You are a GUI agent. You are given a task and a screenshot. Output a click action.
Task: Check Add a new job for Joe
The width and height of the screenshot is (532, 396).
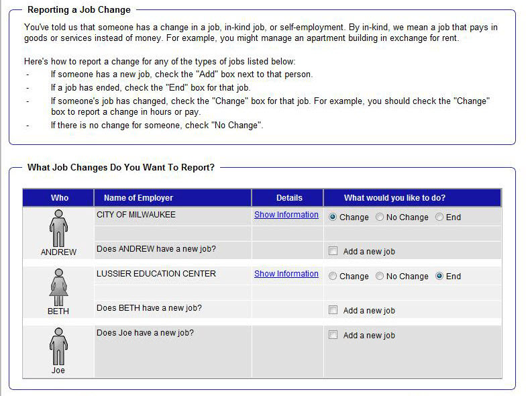333,335
